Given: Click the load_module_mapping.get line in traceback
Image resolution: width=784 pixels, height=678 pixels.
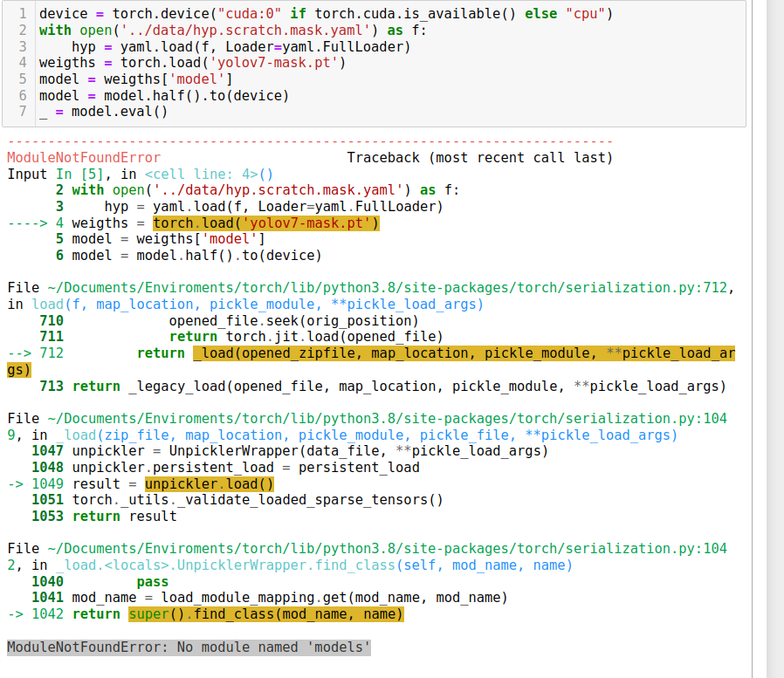Looking at the screenshot, I should 262,597.
